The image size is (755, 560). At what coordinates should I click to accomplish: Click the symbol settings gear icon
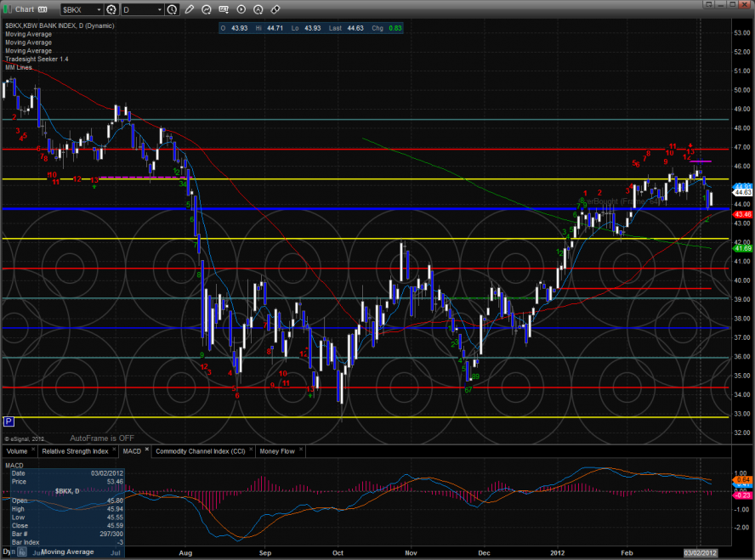pos(111,9)
